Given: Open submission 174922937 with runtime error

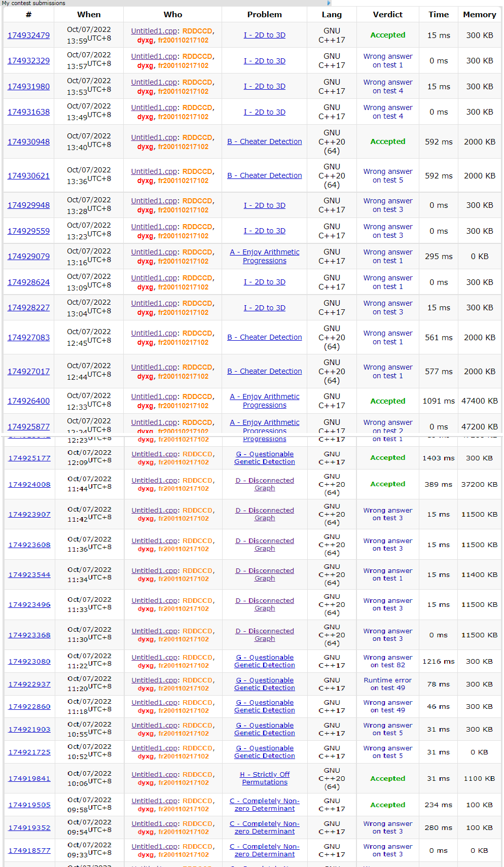Looking at the screenshot, I should pyautogui.click(x=29, y=684).
